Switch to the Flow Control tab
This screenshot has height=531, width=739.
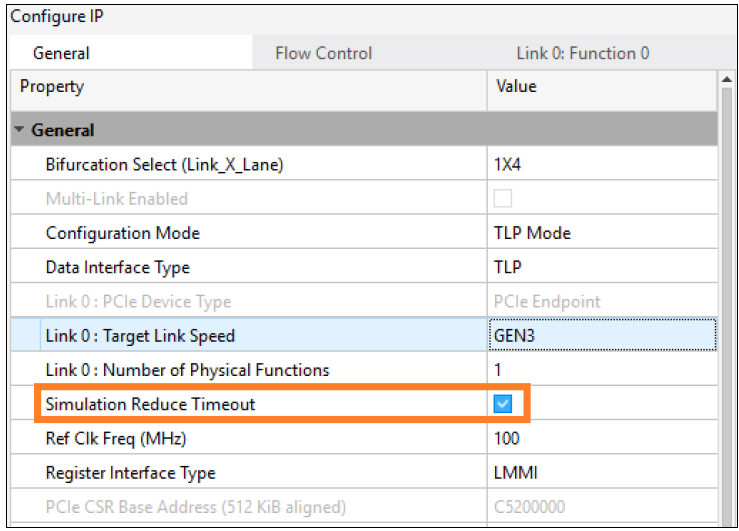point(323,53)
